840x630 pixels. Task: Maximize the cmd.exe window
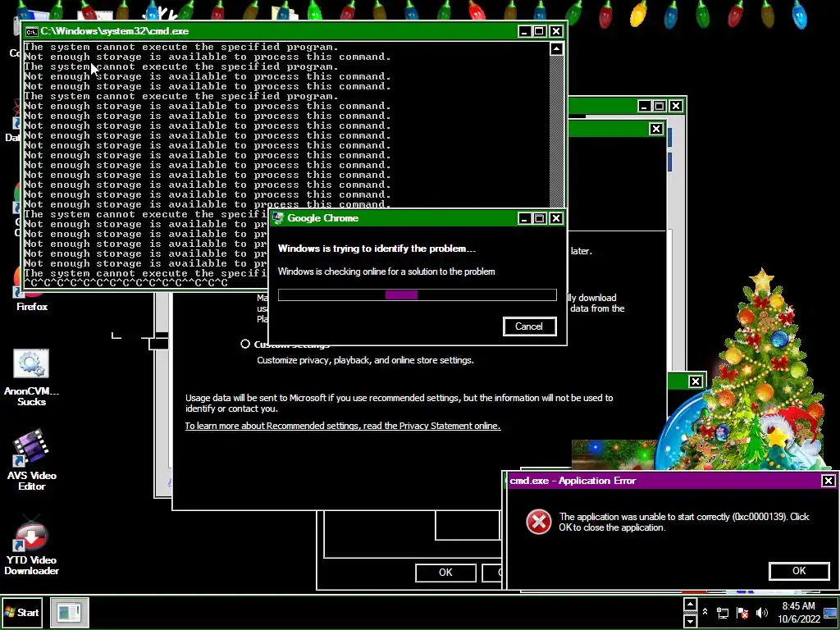point(540,32)
